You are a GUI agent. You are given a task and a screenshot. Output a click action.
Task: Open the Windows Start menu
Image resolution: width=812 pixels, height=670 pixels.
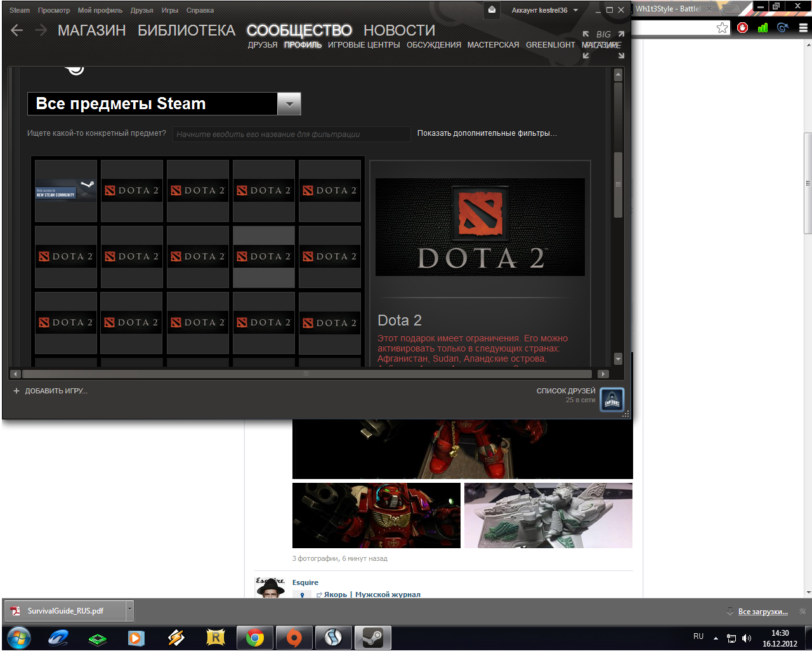(x=18, y=638)
